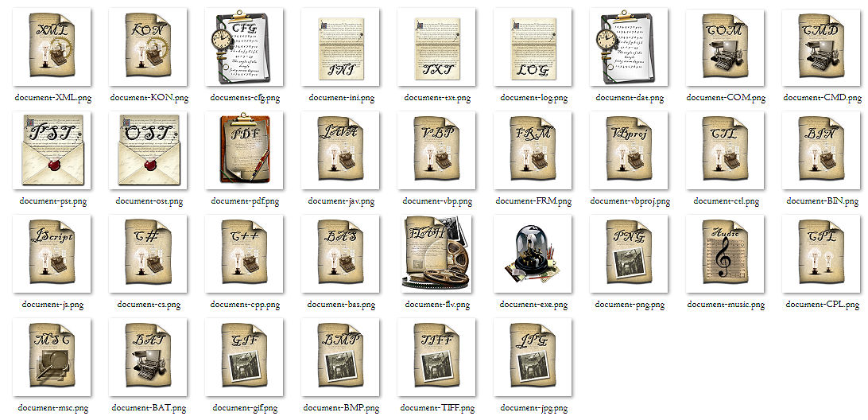This screenshot has height=420, width=868.
Task: Open the FLASH film reel icon
Action: tap(436, 254)
